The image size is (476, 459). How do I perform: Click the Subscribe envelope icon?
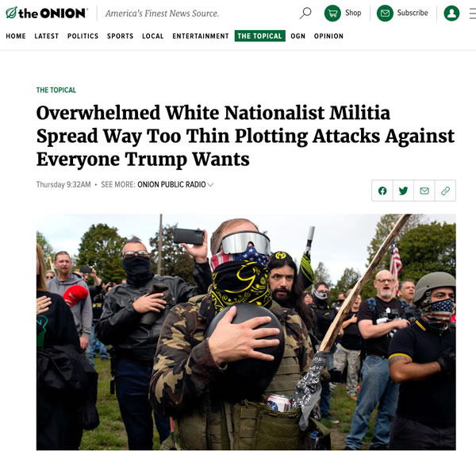[x=385, y=13]
